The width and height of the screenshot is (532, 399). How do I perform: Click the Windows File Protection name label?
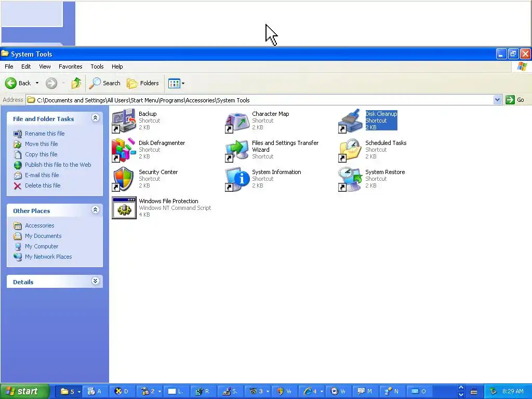pos(169,201)
